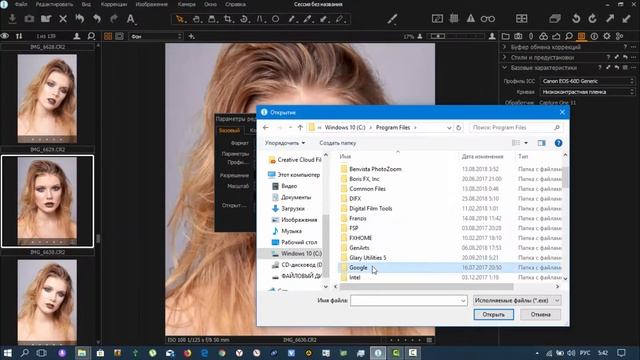Expand the clipboard panel with only ? and ... icons

(504, 47)
